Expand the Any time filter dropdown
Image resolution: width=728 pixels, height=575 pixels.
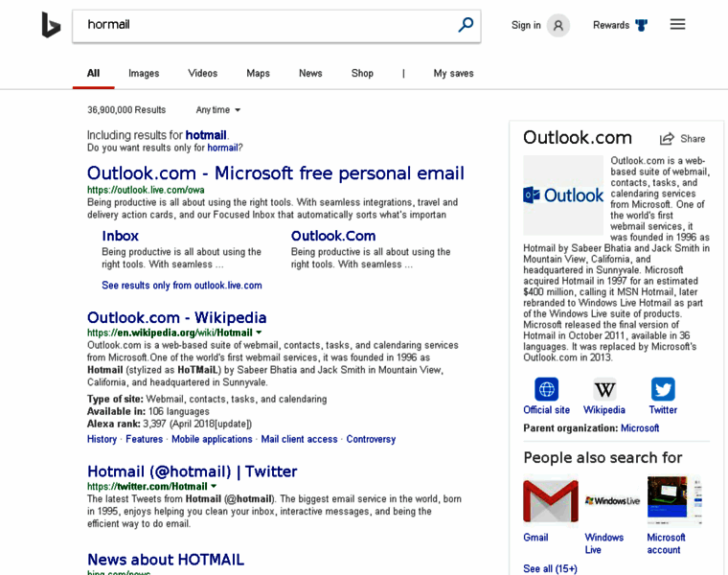coord(217,110)
